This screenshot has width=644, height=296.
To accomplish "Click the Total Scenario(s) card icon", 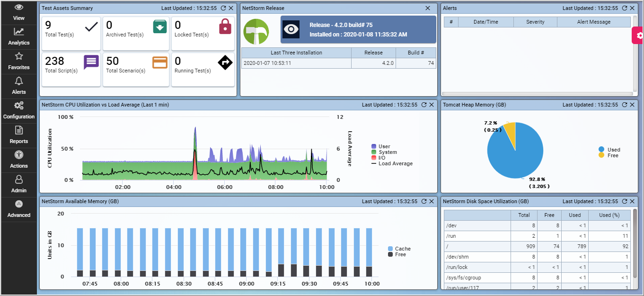I will click(x=160, y=62).
